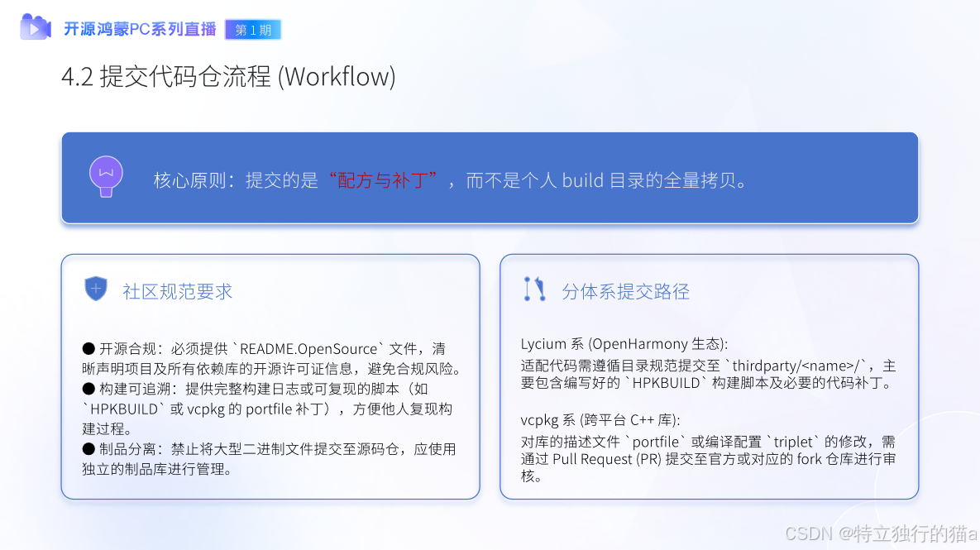The width and height of the screenshot is (980, 550).
Task: Click the red text “配方与补丁”
Action: [382, 180]
